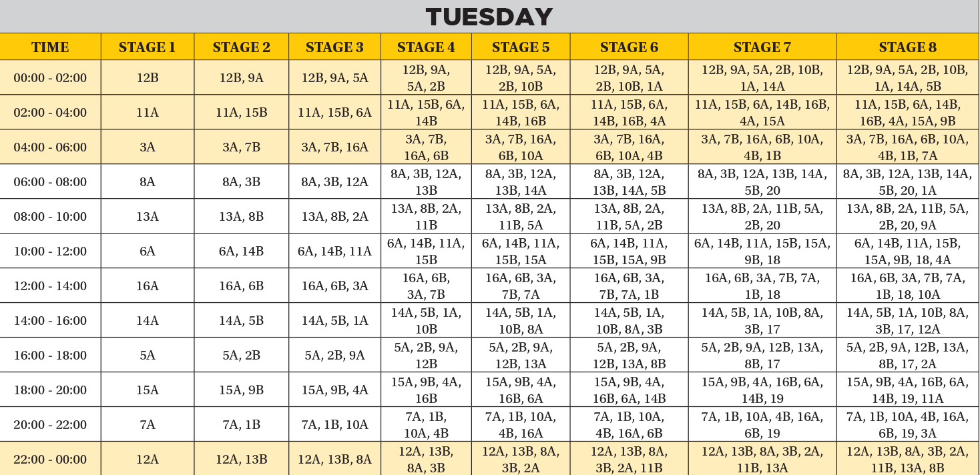Select the STAGE 8 column header
Screen dimensions: 980x475
tap(907, 47)
